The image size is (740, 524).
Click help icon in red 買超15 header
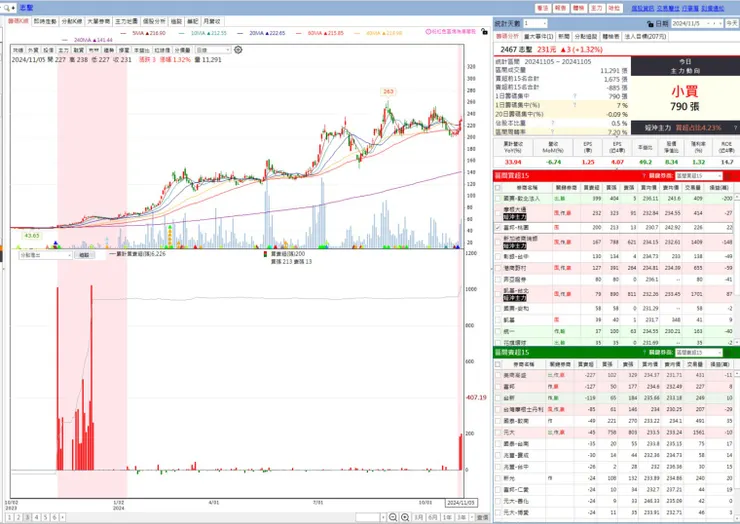[x=644, y=176]
